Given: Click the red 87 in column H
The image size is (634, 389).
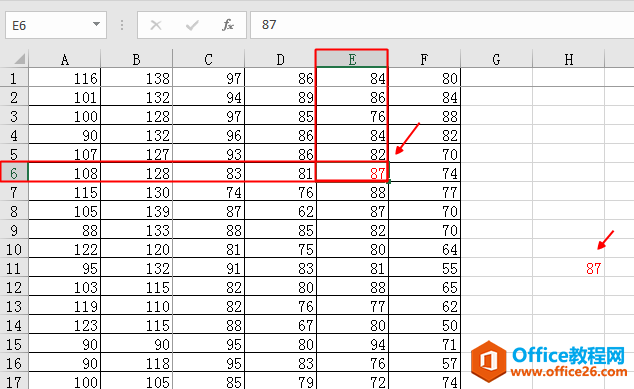Looking at the screenshot, I should coord(593,268).
